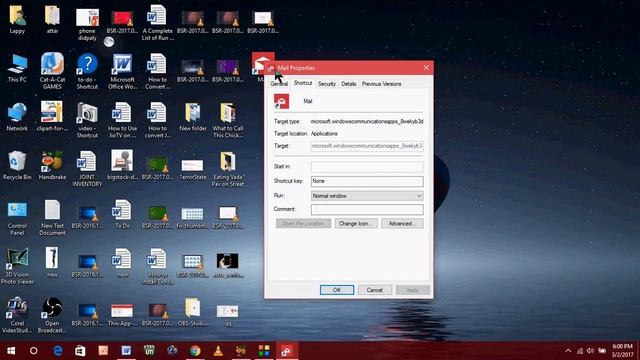
Task: Open the Details tab
Action: click(x=349, y=84)
